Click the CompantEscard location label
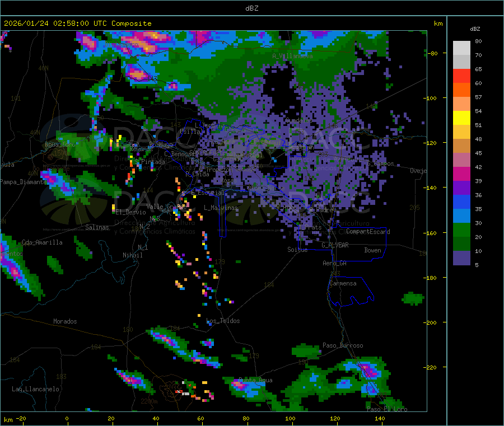 [368, 232]
